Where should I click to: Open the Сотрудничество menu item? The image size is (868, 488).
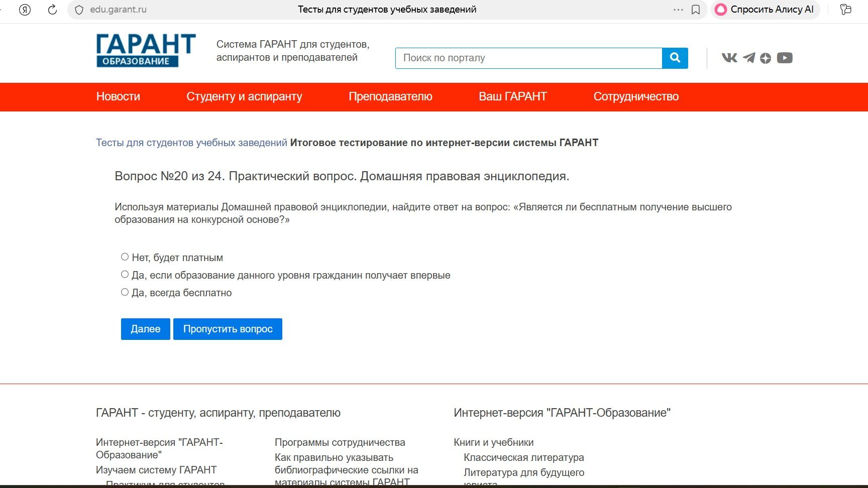click(x=636, y=96)
